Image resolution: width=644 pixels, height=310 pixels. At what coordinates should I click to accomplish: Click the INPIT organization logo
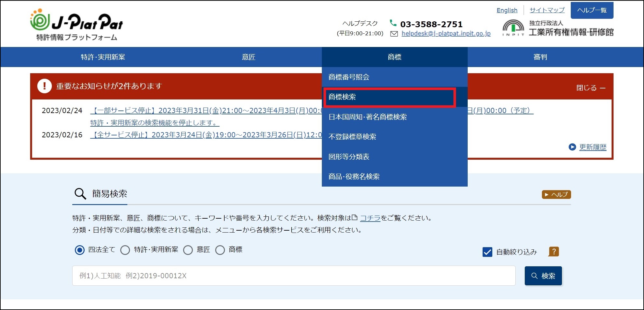pyautogui.click(x=513, y=28)
